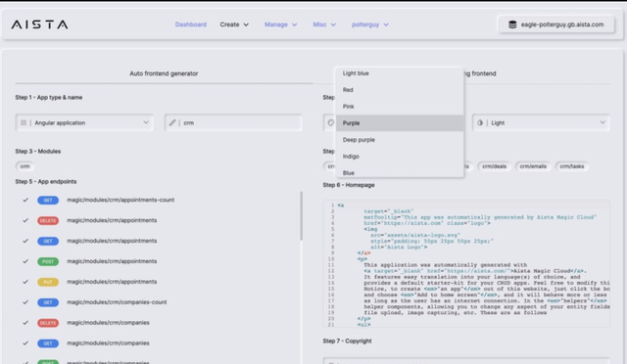Choose Red from the color list
The height and width of the screenshot is (364, 627).
click(x=400, y=90)
